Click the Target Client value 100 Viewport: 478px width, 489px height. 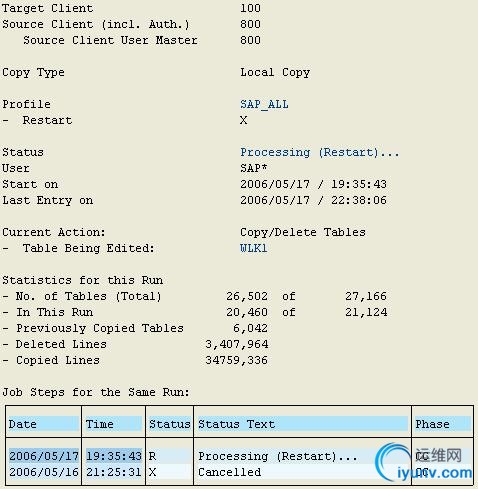(x=250, y=8)
